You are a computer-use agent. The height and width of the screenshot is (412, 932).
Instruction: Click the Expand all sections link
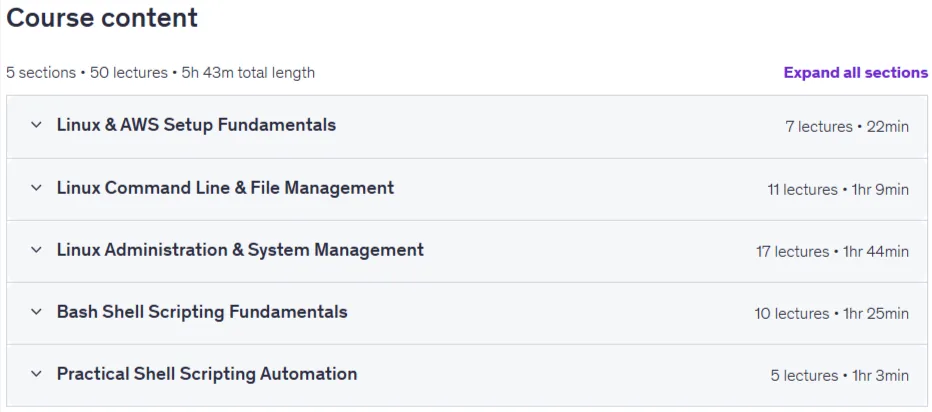[855, 73]
